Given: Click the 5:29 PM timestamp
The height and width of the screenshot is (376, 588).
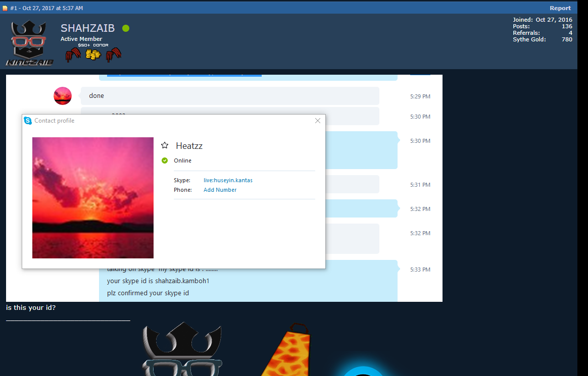Looking at the screenshot, I should 420,96.
